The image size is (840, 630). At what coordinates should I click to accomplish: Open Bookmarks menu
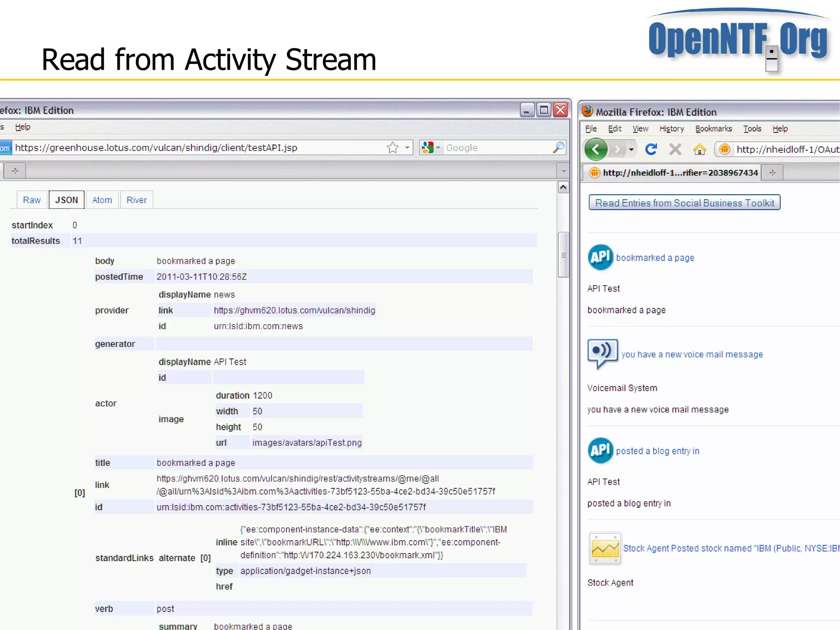pyautogui.click(x=713, y=128)
